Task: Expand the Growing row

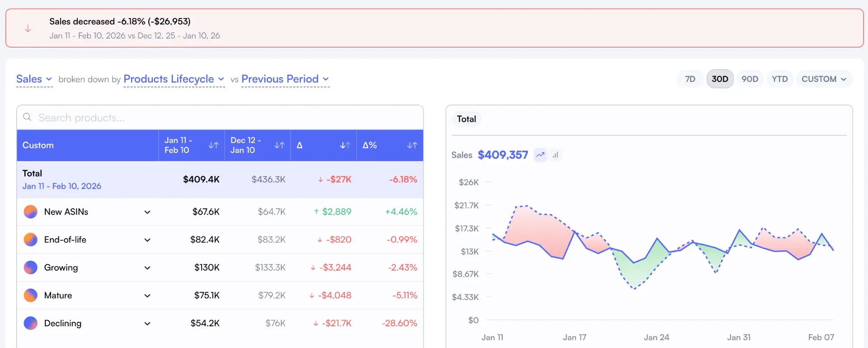Action: click(147, 268)
